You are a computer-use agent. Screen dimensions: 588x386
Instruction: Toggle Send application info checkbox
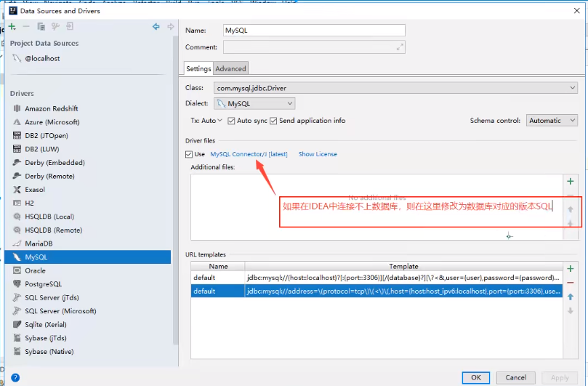click(273, 121)
